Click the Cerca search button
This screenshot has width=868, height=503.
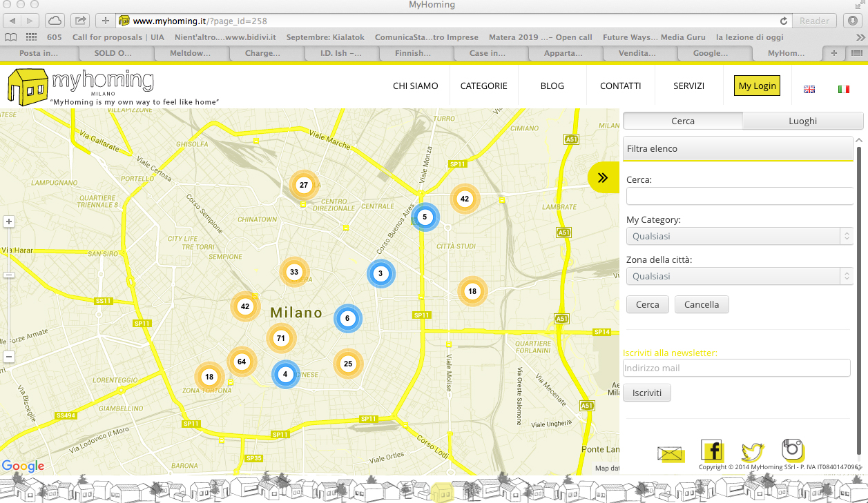648,304
